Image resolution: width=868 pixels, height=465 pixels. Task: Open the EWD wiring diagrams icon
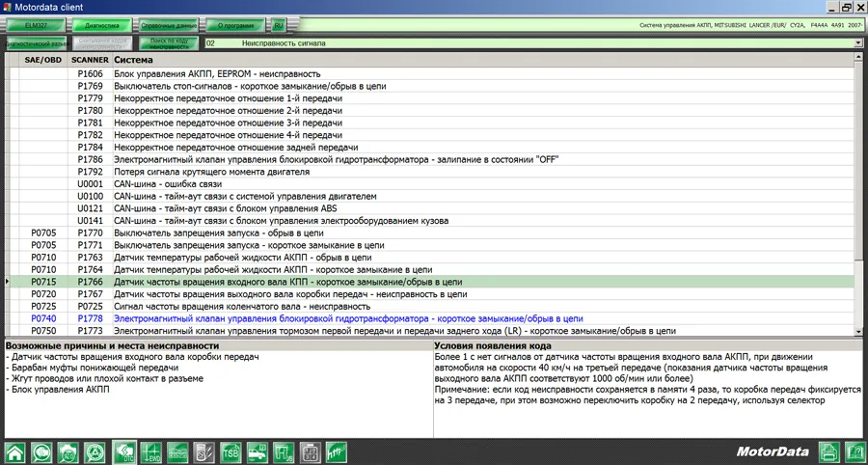pyautogui.click(x=150, y=452)
